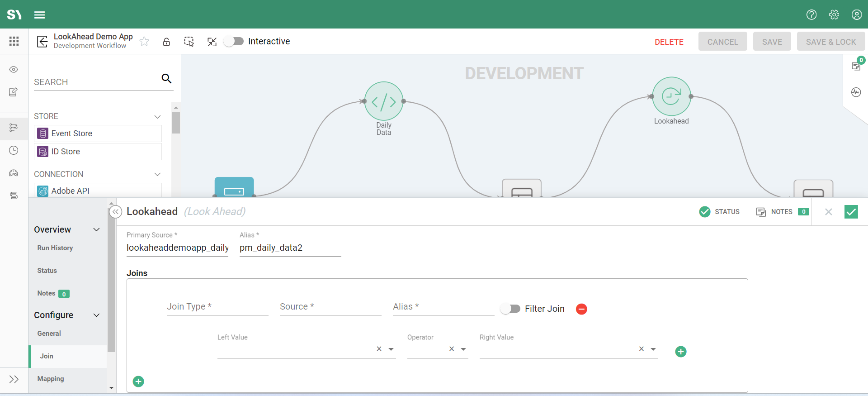The image size is (868, 396).
Task: Open the Operator dropdown
Action: 463,349
